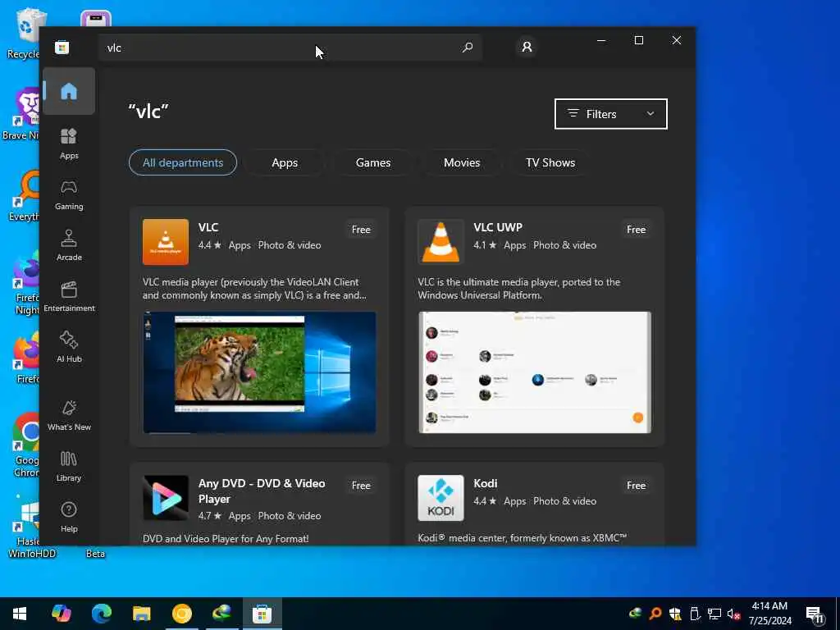
Task: Switch to the Games department tab
Action: pos(373,162)
